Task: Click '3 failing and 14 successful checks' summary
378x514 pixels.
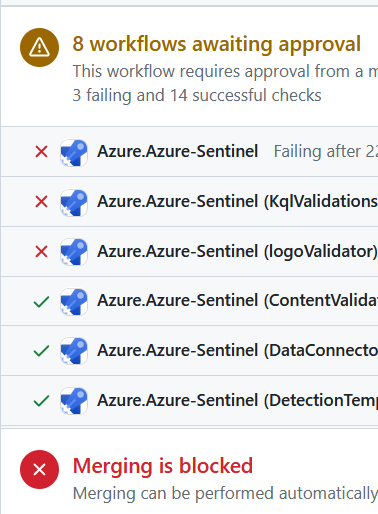Action: (197, 95)
